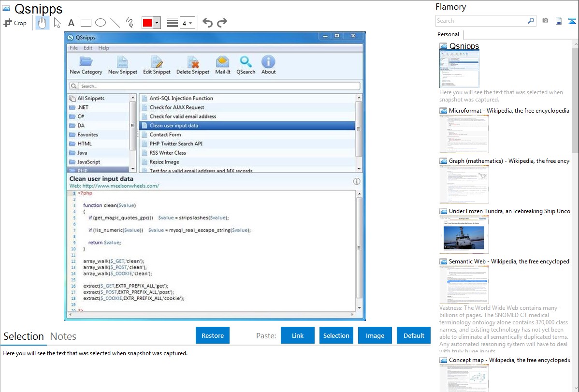579x392 pixels.
Task: Select the rectangle drawing tool
Action: coord(86,23)
